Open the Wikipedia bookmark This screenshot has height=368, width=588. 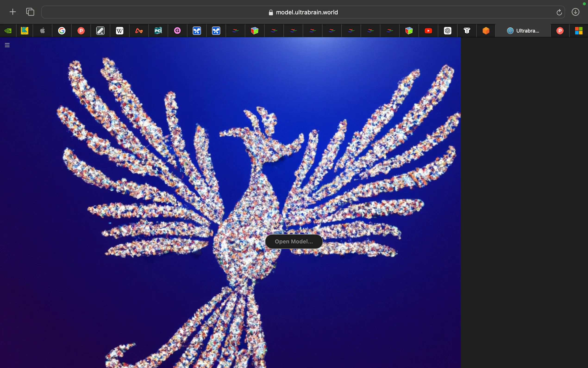[120, 30]
